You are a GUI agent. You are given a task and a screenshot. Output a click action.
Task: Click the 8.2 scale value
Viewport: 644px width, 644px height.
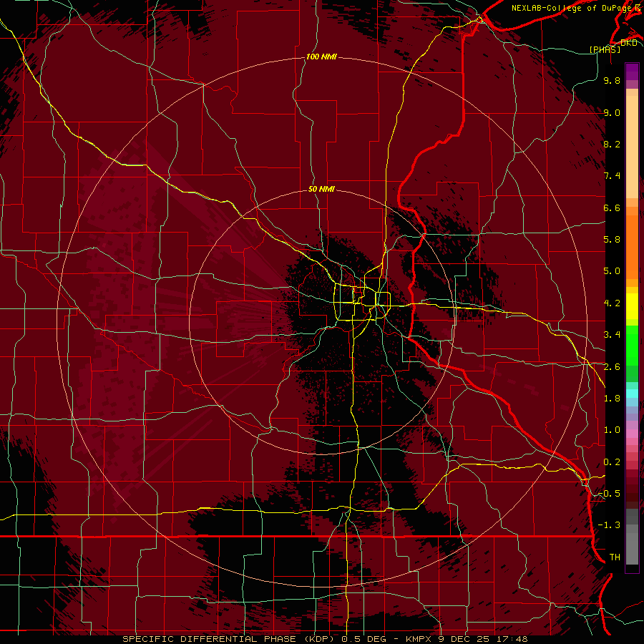pyautogui.click(x=612, y=144)
